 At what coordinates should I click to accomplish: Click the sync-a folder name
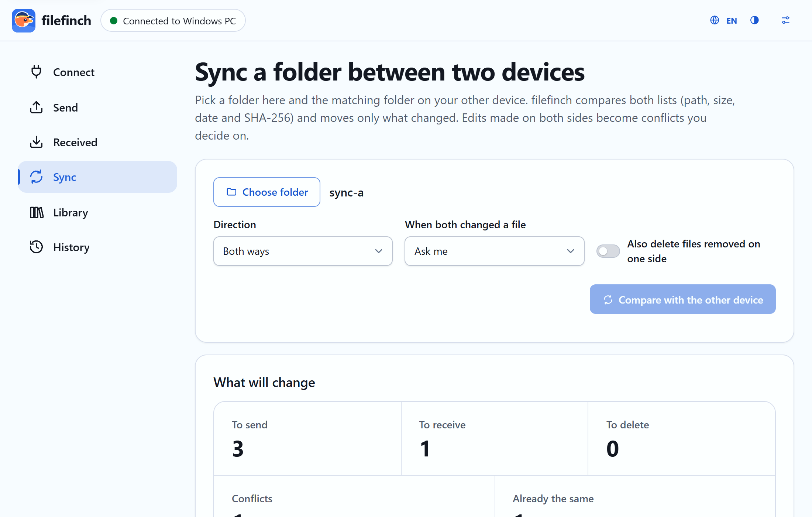tap(346, 192)
